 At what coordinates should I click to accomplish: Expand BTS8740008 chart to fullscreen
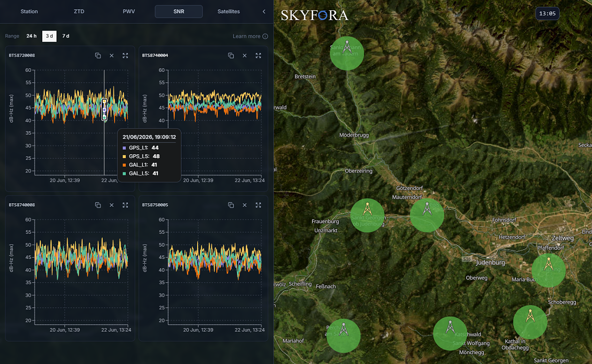(125, 205)
